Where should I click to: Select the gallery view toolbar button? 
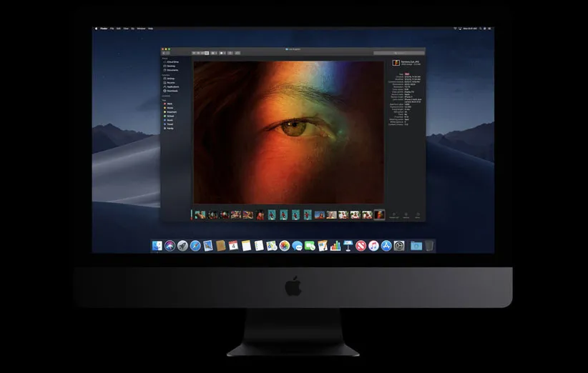(x=207, y=53)
